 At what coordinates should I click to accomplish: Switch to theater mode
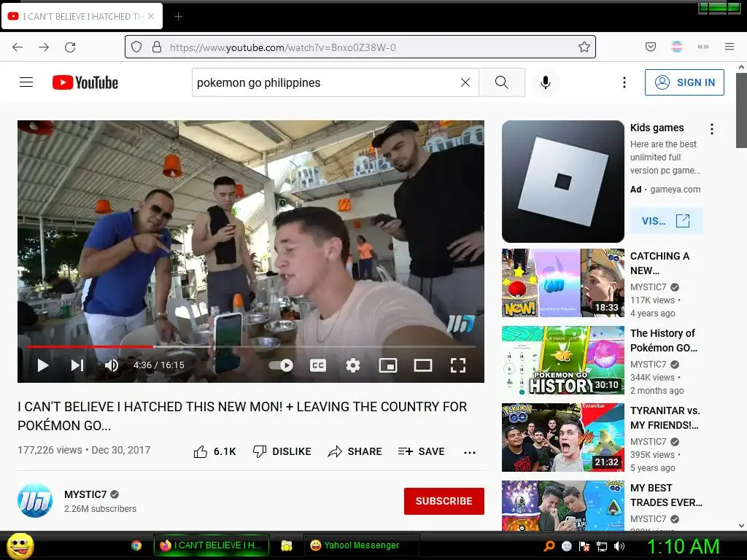(x=422, y=365)
